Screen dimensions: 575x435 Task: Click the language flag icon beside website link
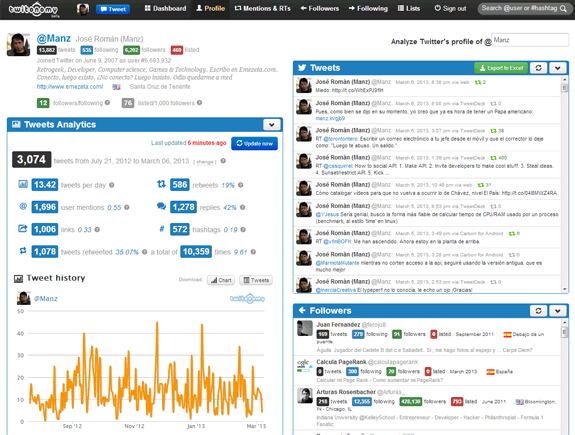(x=116, y=87)
